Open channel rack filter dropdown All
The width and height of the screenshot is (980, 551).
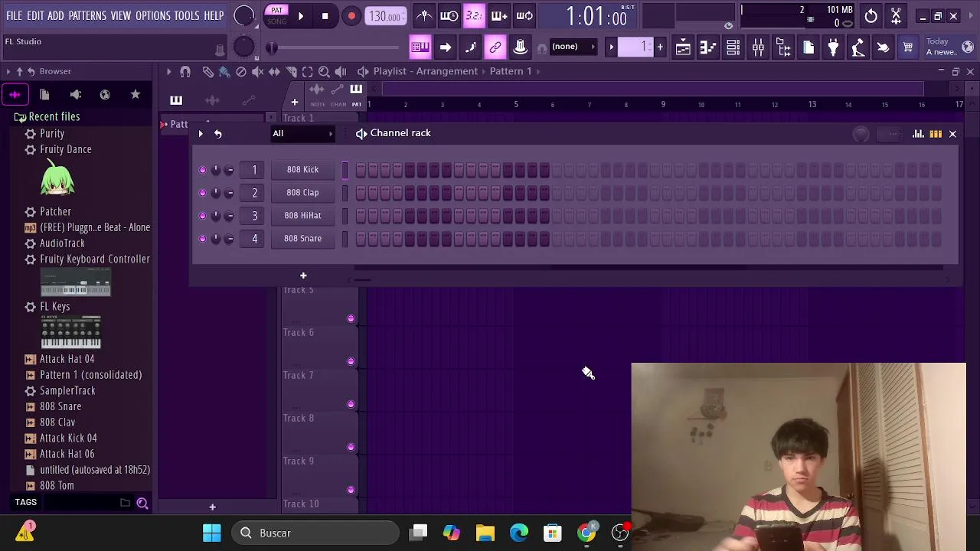[303, 134]
